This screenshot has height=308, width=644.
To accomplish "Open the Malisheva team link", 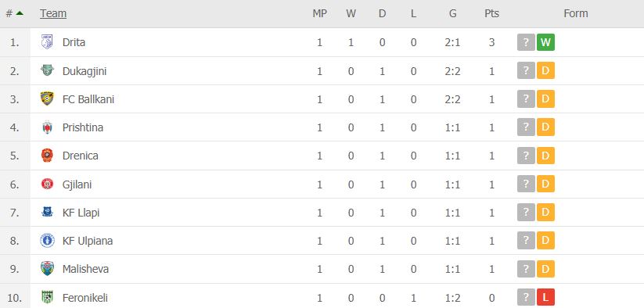I will point(85,269).
